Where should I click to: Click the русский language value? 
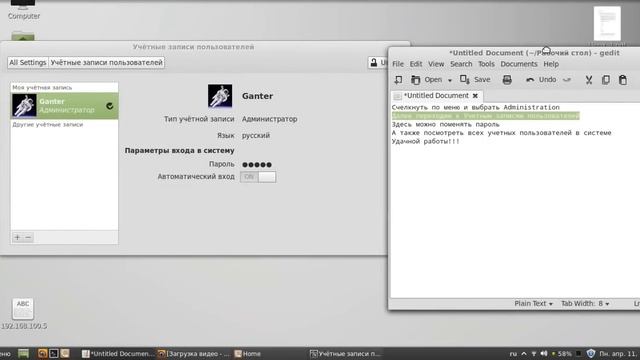(256, 136)
